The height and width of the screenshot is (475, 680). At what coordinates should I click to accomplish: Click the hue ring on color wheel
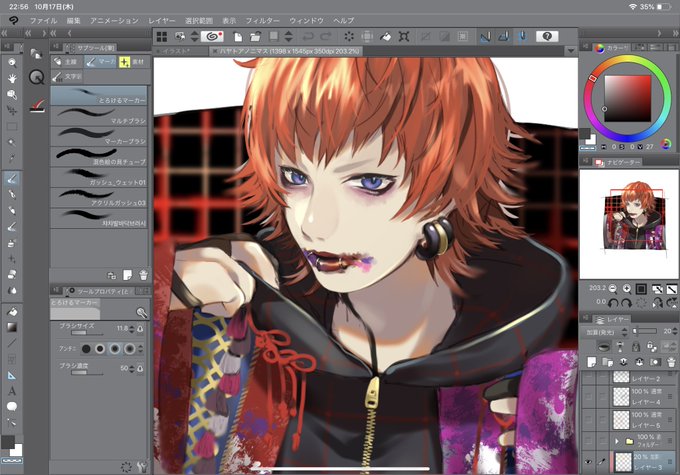(x=627, y=61)
